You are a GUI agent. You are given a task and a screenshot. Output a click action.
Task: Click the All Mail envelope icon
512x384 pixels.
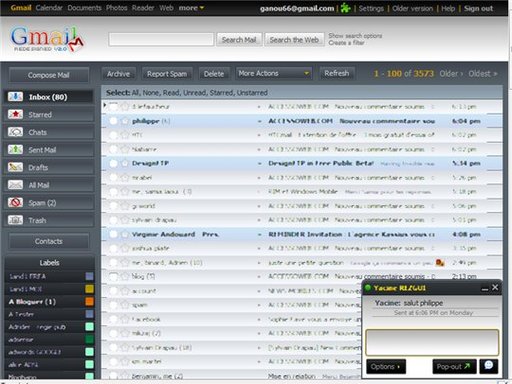(x=15, y=185)
